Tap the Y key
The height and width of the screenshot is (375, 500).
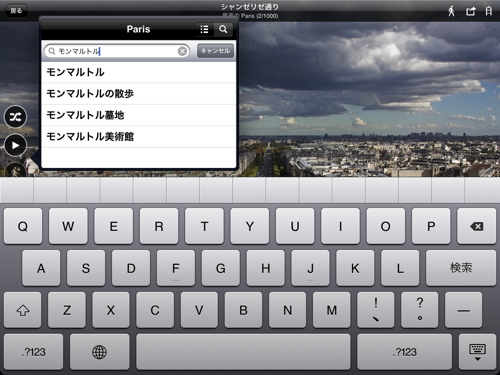250,226
